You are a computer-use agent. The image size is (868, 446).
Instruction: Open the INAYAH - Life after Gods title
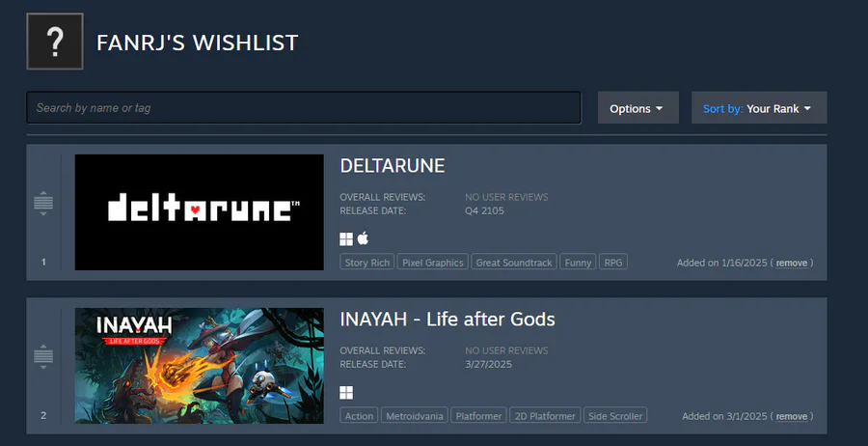pos(448,320)
